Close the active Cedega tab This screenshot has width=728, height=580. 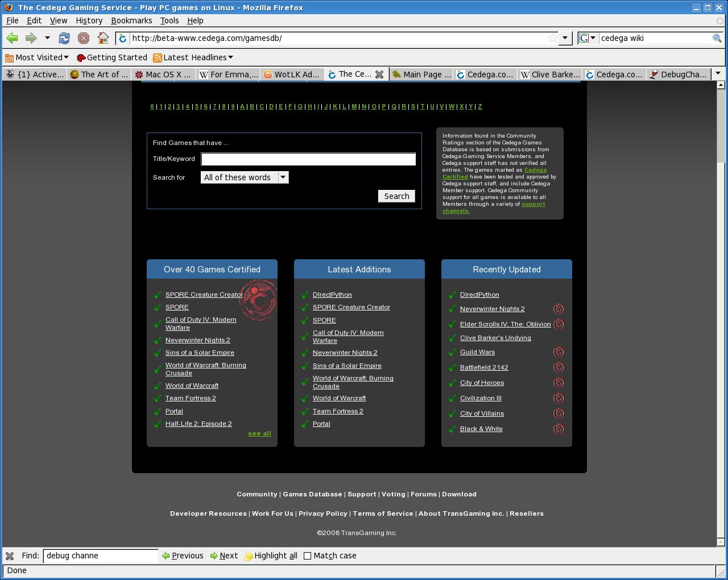tap(379, 74)
